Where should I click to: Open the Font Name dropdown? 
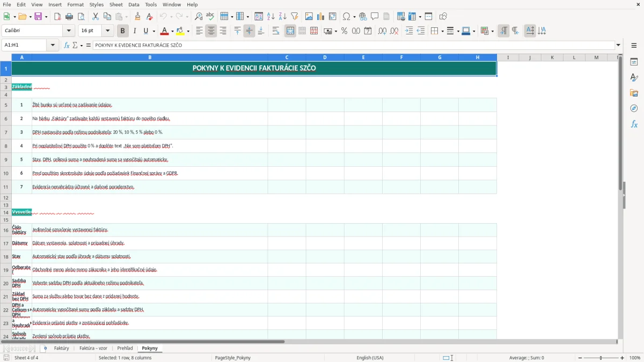pyautogui.click(x=68, y=31)
